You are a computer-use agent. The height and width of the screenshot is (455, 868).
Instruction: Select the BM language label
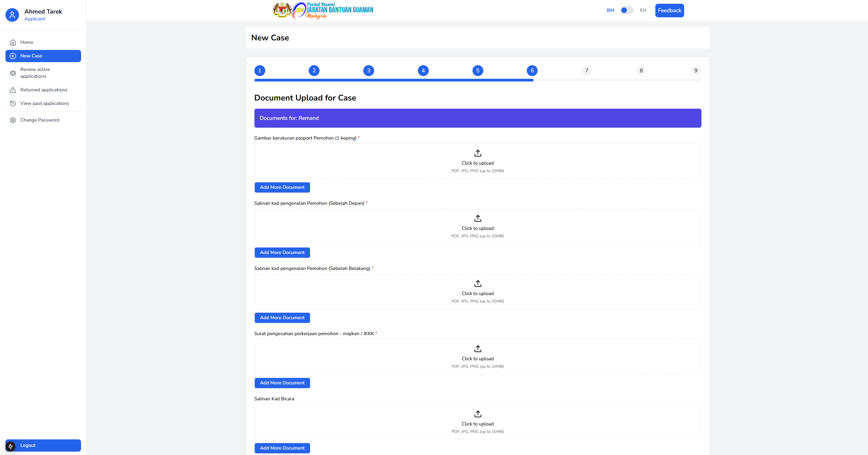click(x=610, y=11)
